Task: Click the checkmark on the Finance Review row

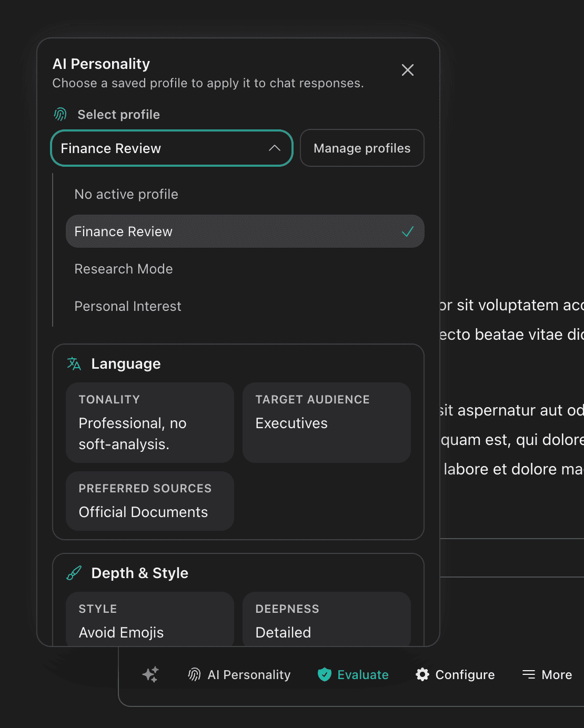Action: click(408, 231)
